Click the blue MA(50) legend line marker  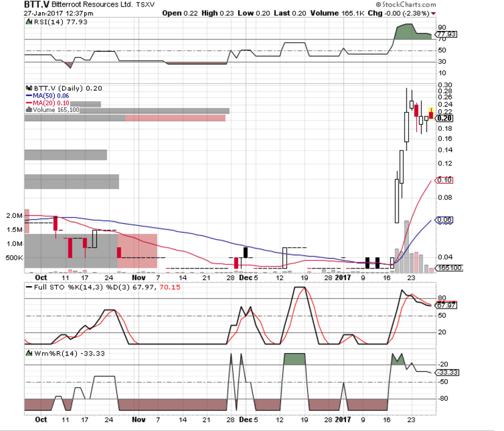tap(27, 96)
